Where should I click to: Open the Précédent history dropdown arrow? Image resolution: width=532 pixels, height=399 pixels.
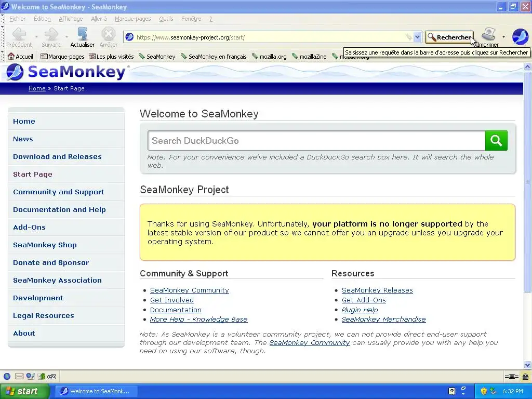pyautogui.click(x=36, y=37)
